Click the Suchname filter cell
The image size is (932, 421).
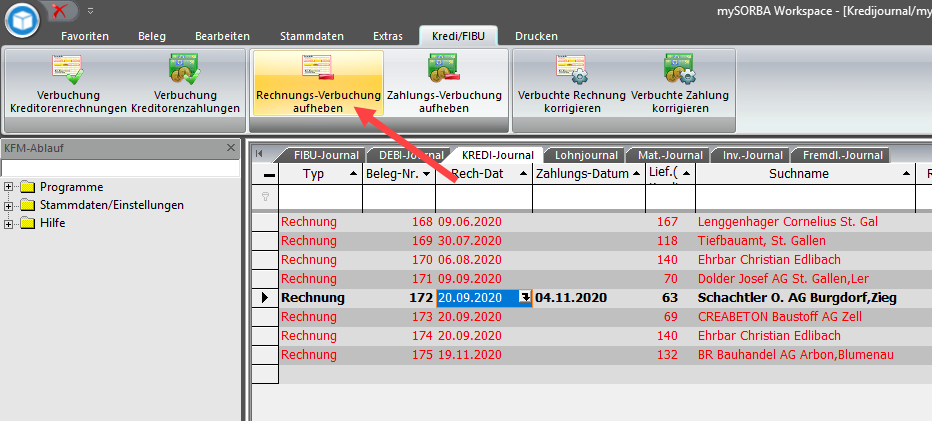coord(805,198)
